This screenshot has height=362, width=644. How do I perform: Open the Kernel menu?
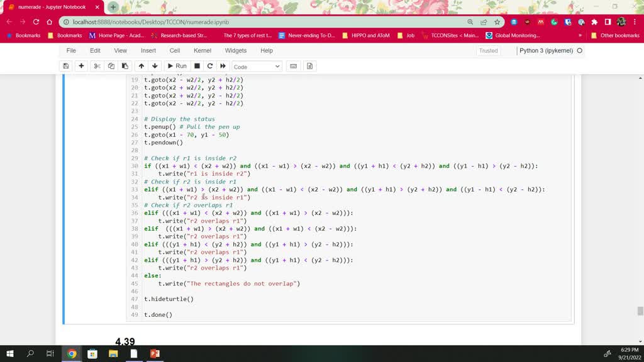coord(202,50)
